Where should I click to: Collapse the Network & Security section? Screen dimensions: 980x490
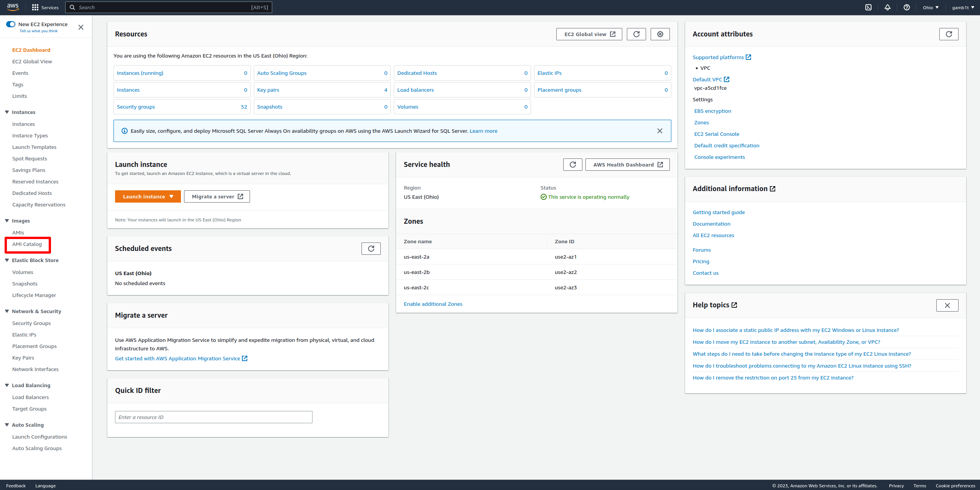pyautogui.click(x=7, y=311)
